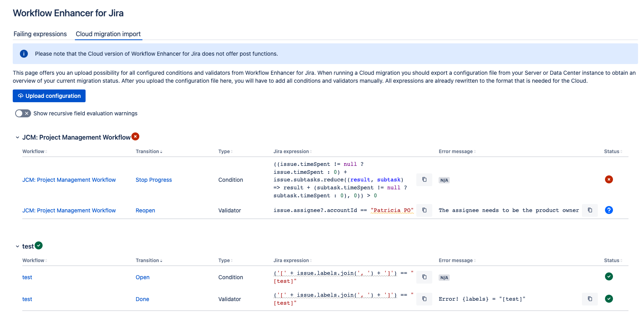Open the Open transition link
The height and width of the screenshot is (317, 644).
[x=142, y=277]
